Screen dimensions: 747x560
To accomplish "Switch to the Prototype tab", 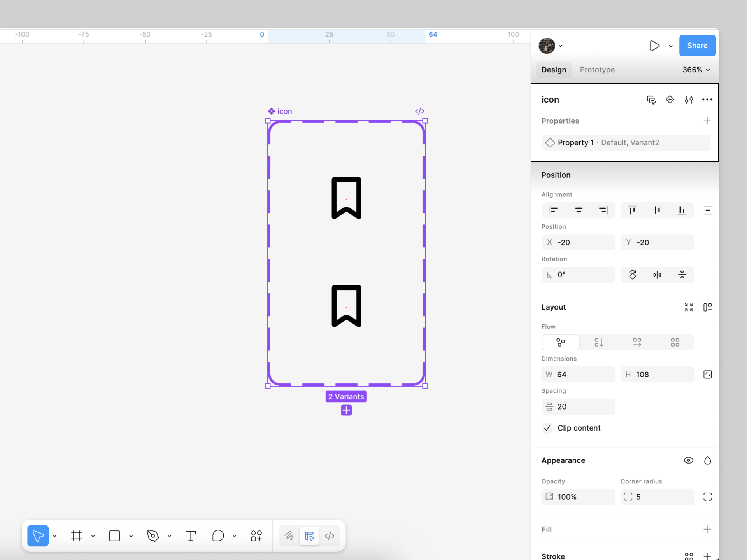I will [x=597, y=70].
